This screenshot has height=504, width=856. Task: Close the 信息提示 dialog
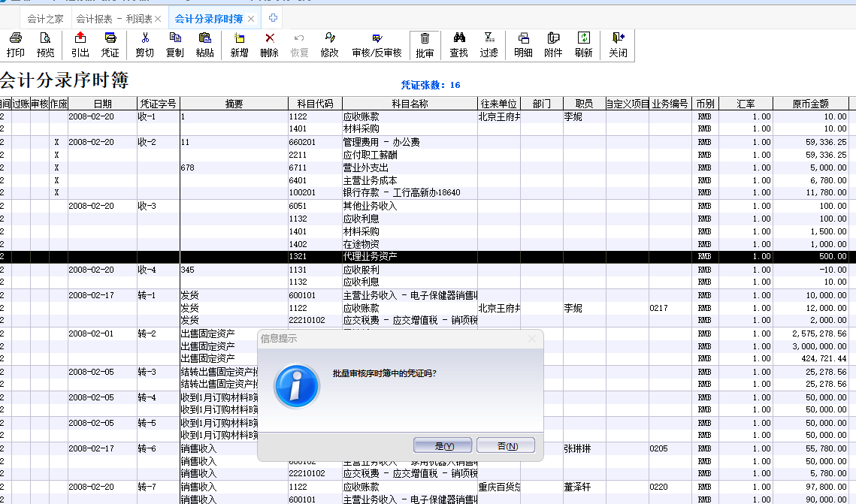(532, 339)
